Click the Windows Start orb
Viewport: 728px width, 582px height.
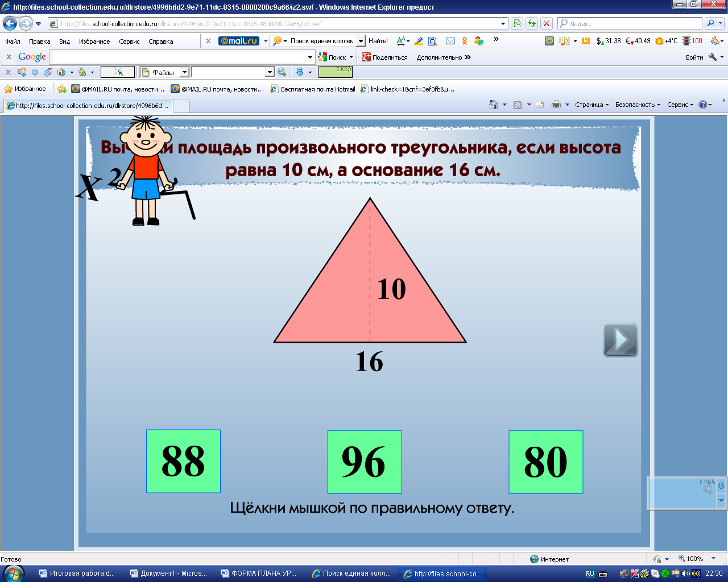tap(14, 573)
